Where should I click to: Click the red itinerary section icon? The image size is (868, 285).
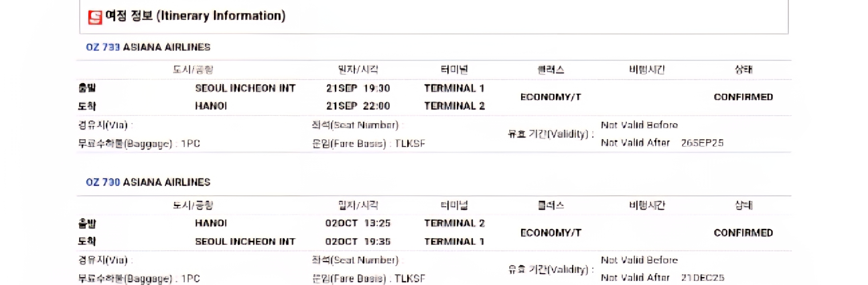(95, 17)
